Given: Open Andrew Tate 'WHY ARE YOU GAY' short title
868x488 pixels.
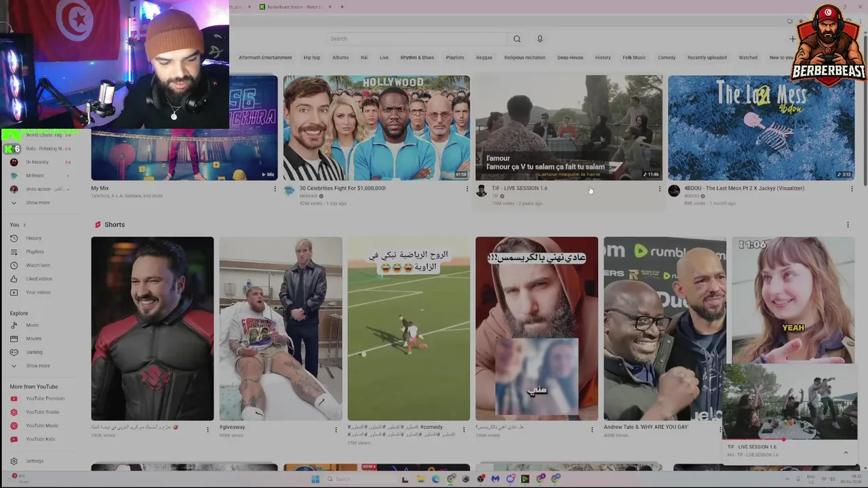Looking at the screenshot, I should [x=646, y=427].
